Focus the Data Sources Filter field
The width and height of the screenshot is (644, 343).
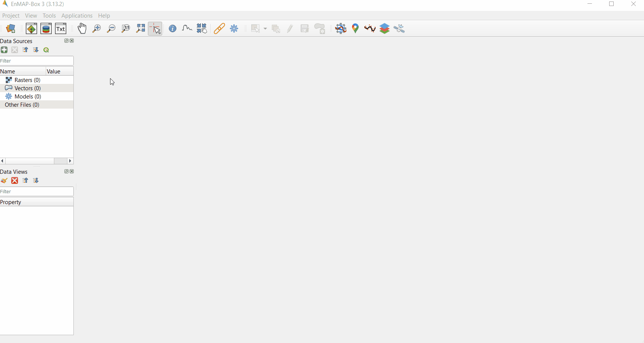tap(37, 61)
